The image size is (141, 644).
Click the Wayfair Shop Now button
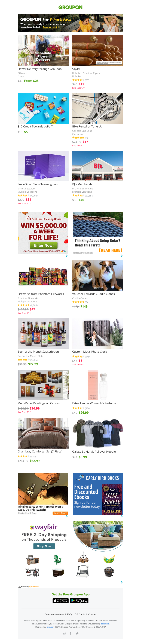(x=44, y=546)
